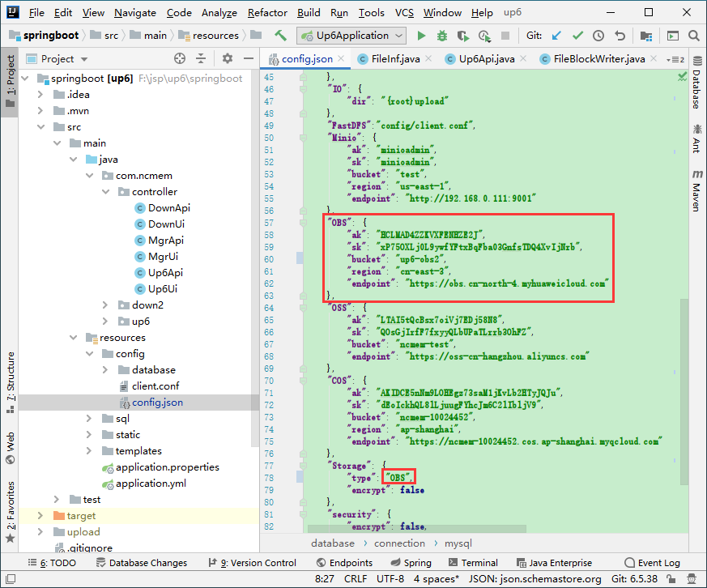Screen dimensions: 707x588
Task: Open the Analyze menu
Action: [219, 13]
